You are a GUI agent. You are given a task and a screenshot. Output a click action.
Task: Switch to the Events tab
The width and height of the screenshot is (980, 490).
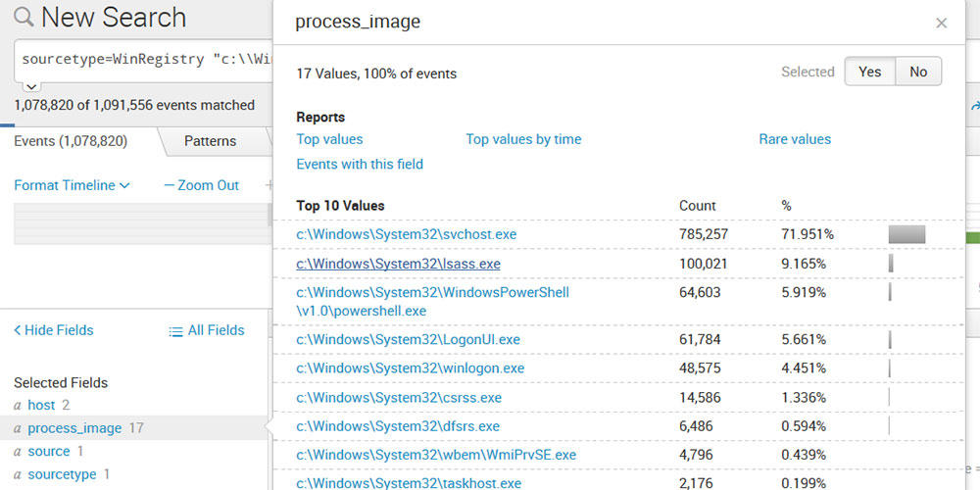(71, 141)
